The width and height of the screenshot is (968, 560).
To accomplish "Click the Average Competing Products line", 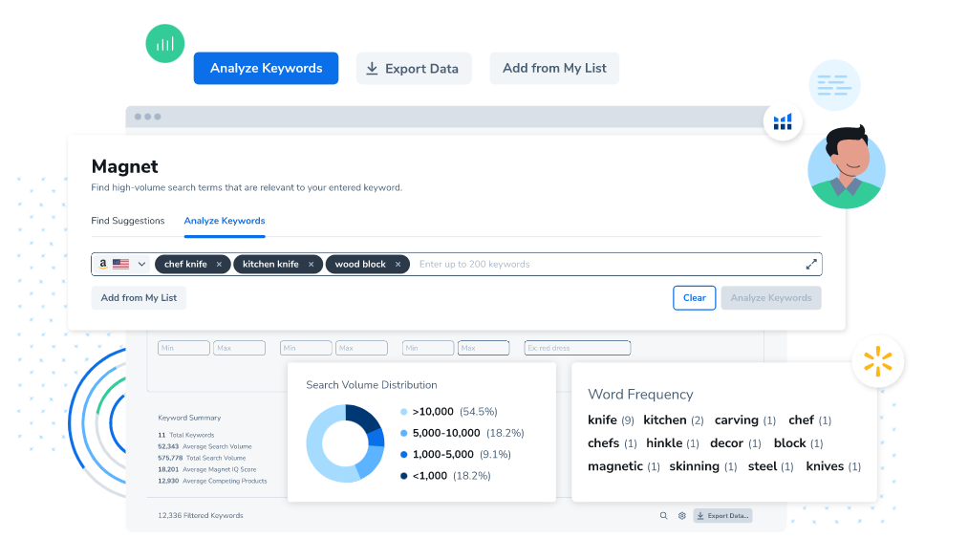I will (212, 481).
